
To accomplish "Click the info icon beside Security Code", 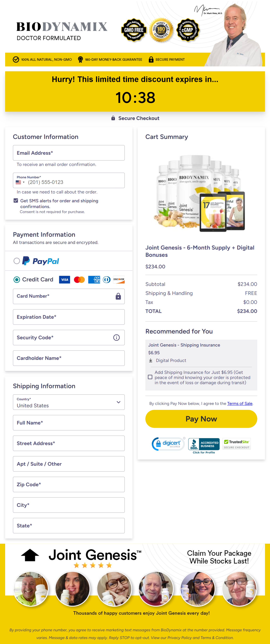I will pyautogui.click(x=116, y=338).
